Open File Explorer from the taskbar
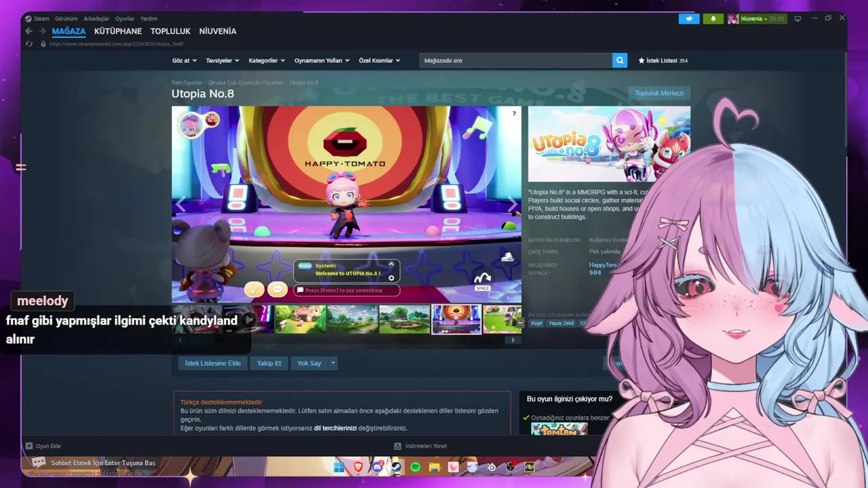The width and height of the screenshot is (868, 488). tap(434, 467)
